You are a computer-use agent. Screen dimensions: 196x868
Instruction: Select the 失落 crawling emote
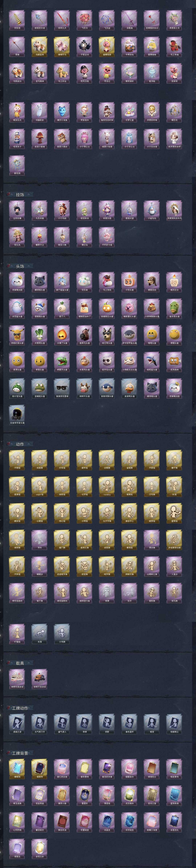(x=39, y=632)
